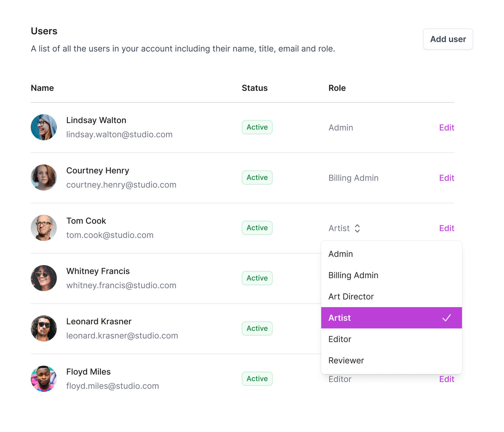The width and height of the screenshot is (504, 432).
Task: Edit Lindsay Walton's user entry
Action: 446,128
